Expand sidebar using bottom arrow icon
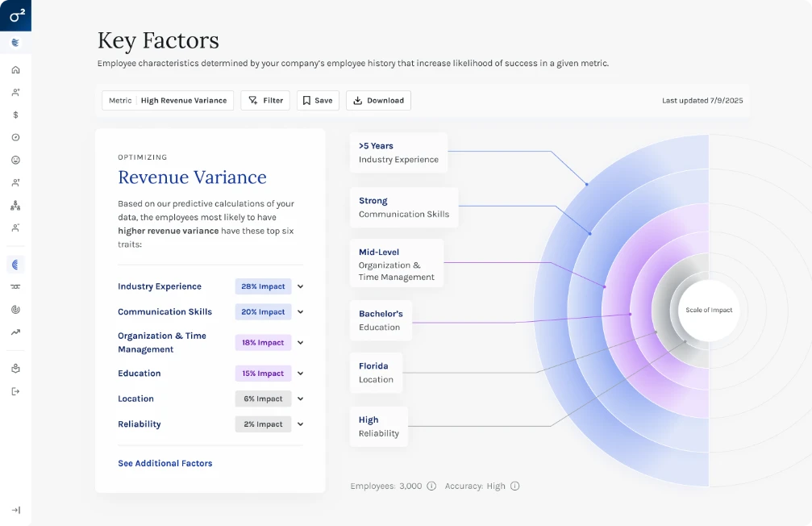Screen dimensions: 812x526 tap(16, 510)
